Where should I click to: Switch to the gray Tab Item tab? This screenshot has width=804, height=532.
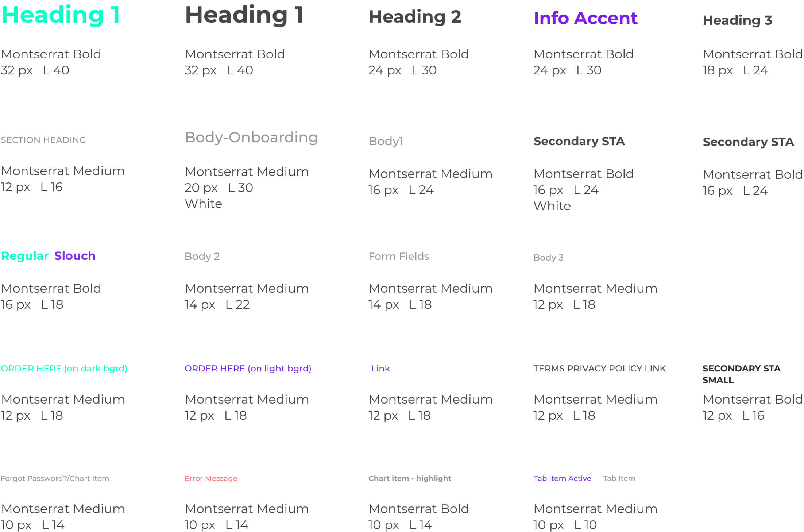point(619,478)
